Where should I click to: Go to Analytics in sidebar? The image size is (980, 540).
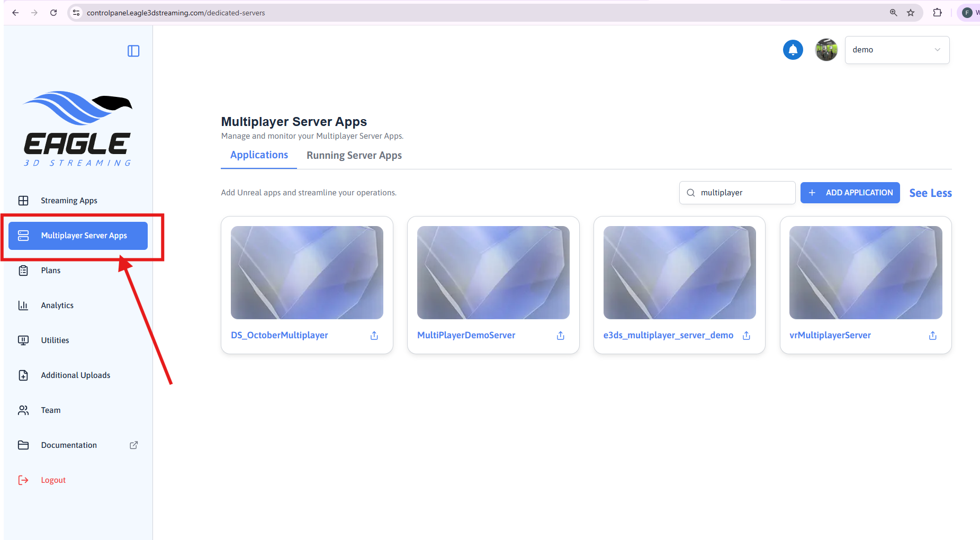coord(57,305)
